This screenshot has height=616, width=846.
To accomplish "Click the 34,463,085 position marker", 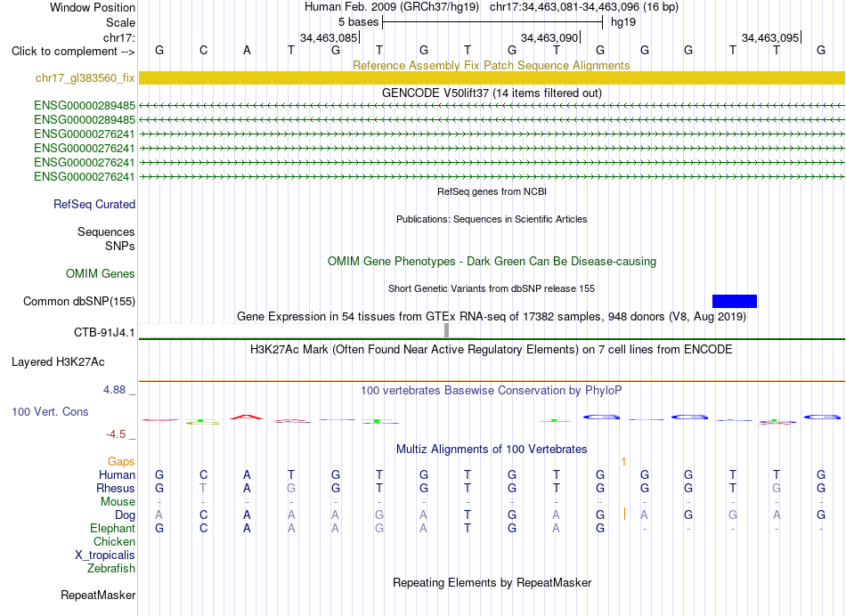I will click(x=329, y=37).
